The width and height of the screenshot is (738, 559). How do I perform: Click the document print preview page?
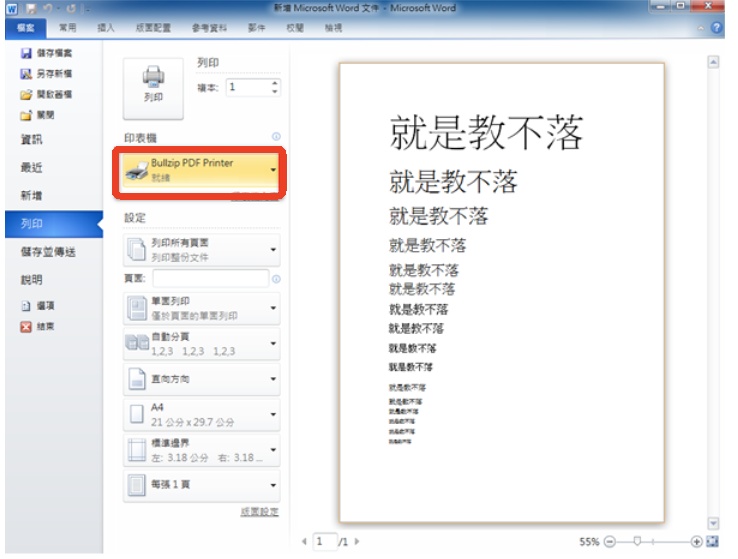point(502,292)
